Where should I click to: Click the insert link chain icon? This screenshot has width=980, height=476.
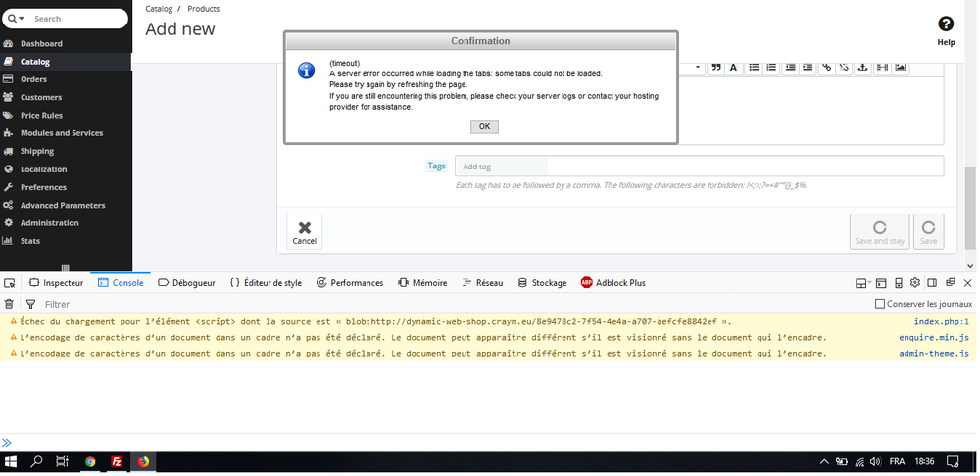(x=826, y=68)
